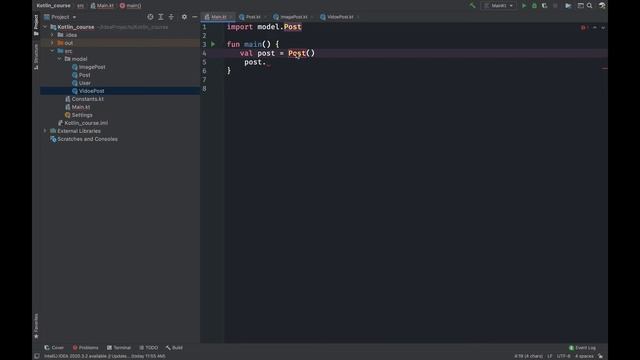Select Settings object in project tree
This screenshot has width=640, height=360.
79,115
